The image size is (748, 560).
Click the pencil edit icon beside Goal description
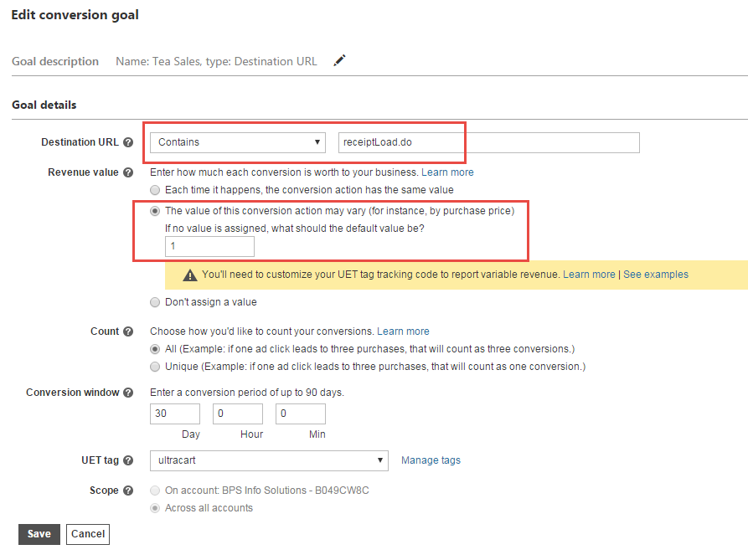[x=339, y=60]
